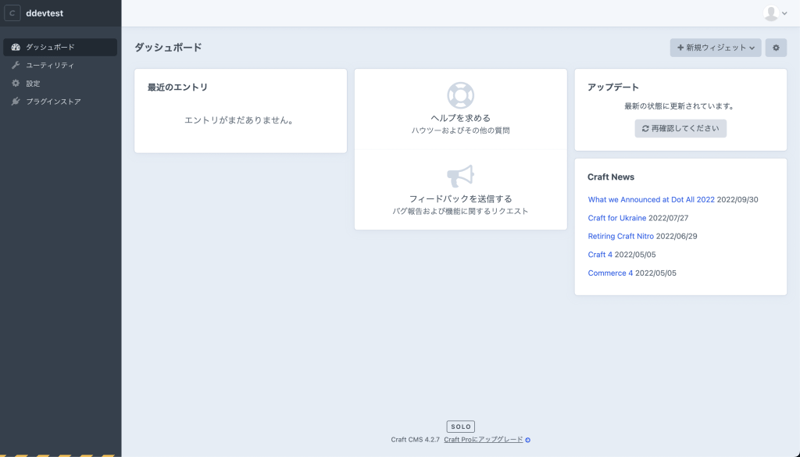Click the ダッシュボード page title

168,47
